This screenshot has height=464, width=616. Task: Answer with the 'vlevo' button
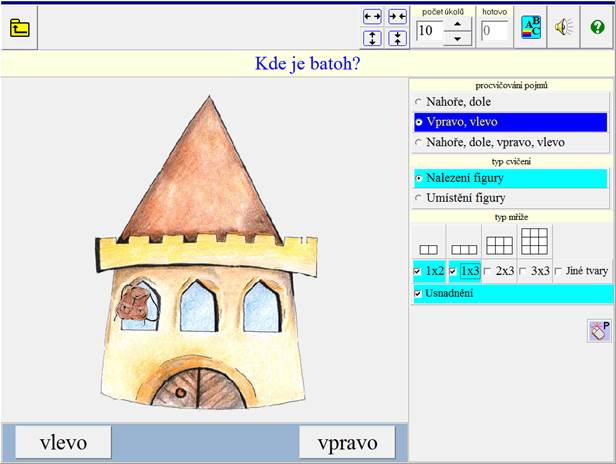click(62, 443)
